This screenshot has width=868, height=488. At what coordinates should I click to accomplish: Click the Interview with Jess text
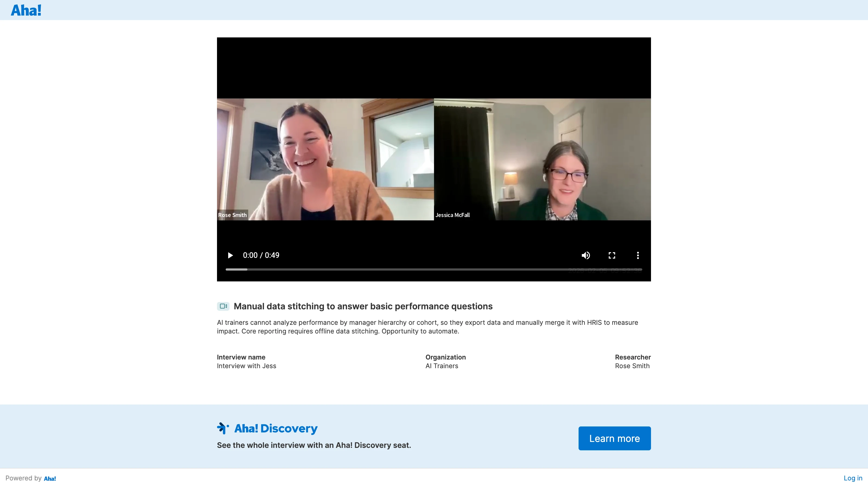click(246, 366)
